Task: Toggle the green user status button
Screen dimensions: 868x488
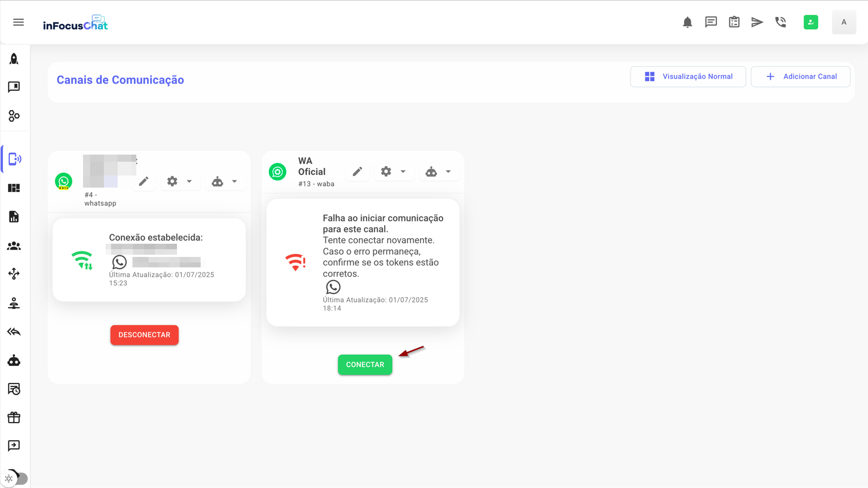Action: tap(810, 22)
